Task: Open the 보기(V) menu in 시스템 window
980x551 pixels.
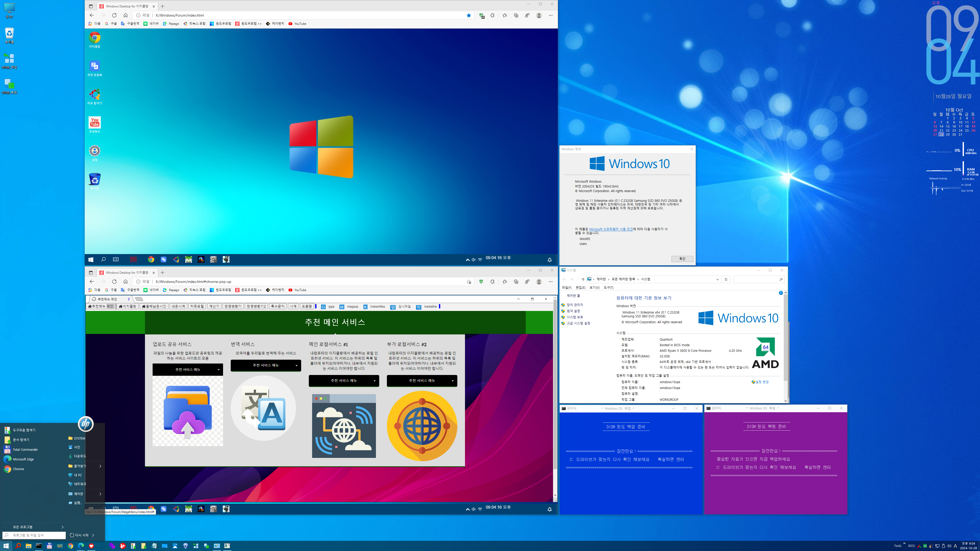Action: click(x=594, y=287)
